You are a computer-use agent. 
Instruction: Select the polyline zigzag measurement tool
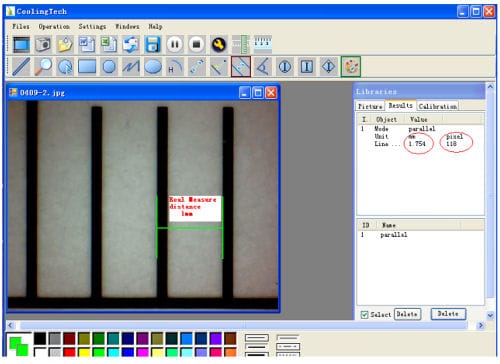(131, 67)
